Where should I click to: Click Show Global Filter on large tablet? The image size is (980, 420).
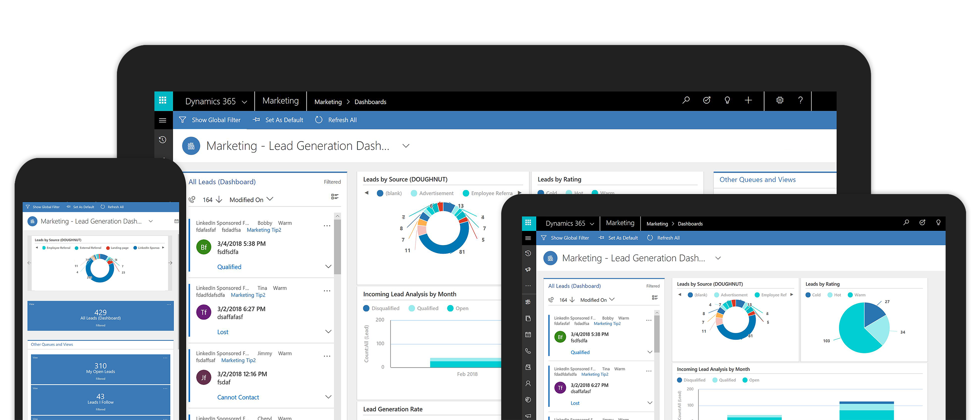point(209,120)
